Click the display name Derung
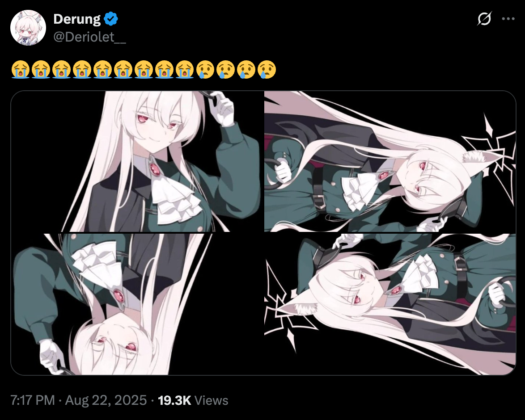 coord(77,19)
